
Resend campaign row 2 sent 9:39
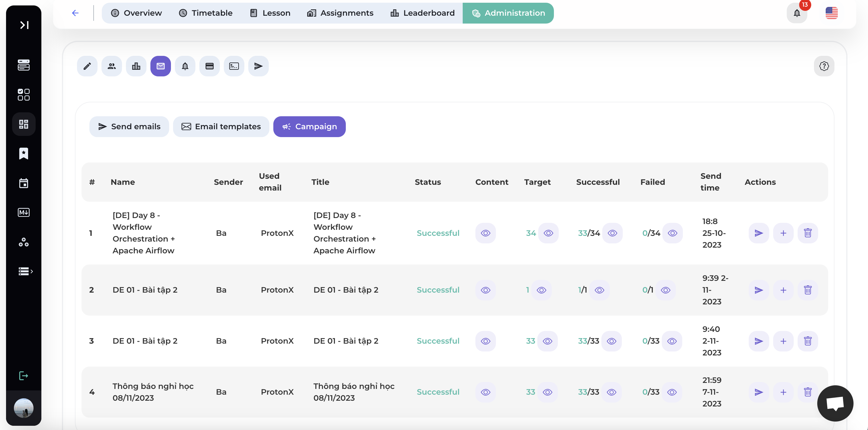(x=758, y=290)
